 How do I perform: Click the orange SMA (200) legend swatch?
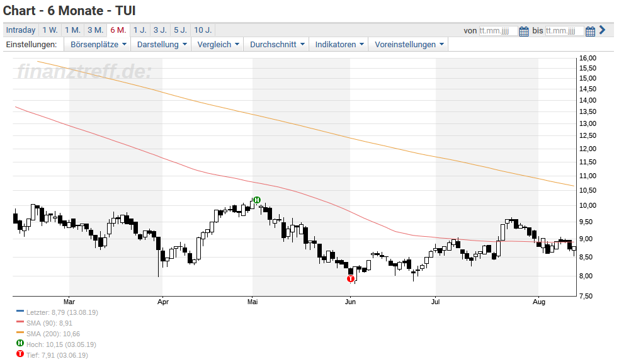[20, 333]
